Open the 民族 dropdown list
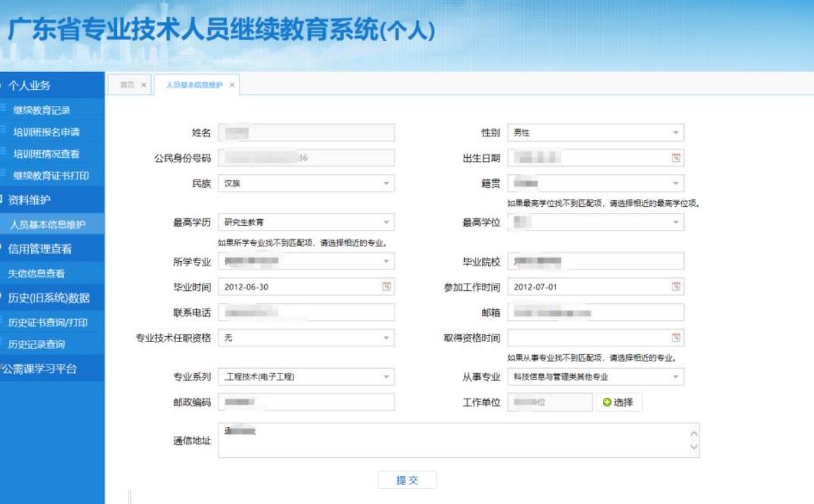 pyautogui.click(x=386, y=184)
